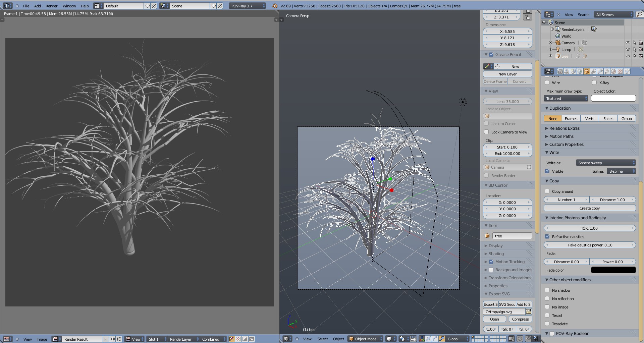The height and width of the screenshot is (343, 644).
Task: Enable the No shadow checkbox
Action: (x=547, y=290)
